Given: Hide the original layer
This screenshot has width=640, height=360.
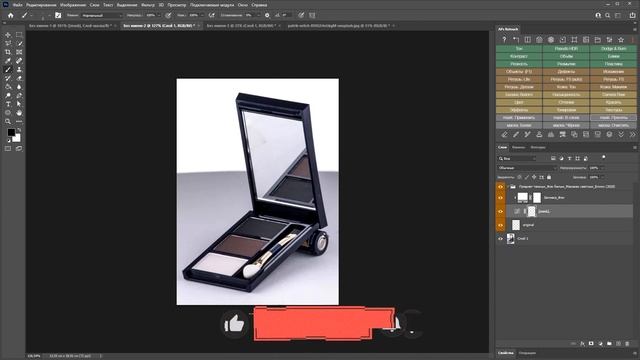Looking at the screenshot, I should pyautogui.click(x=500, y=225).
